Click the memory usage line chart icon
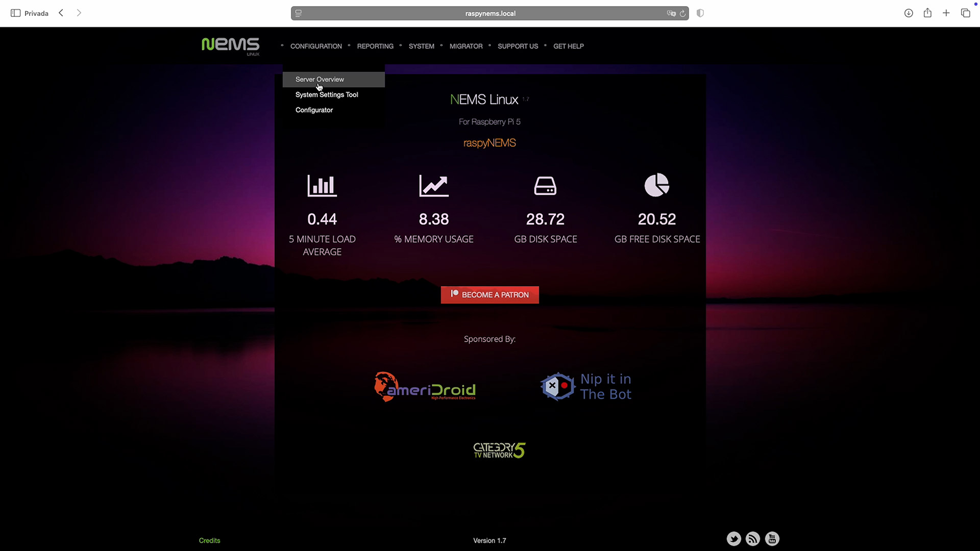The image size is (980, 551). pyautogui.click(x=434, y=186)
